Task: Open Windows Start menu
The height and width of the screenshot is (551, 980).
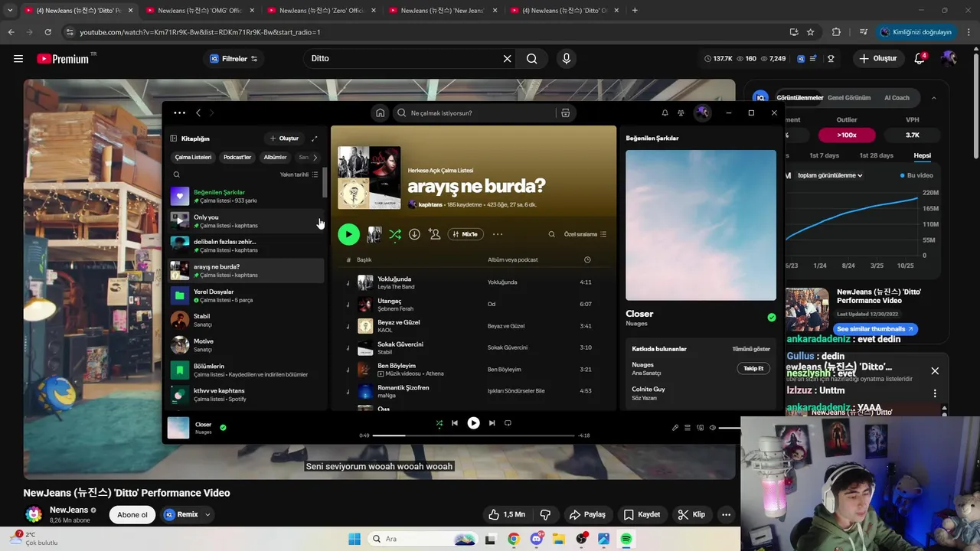Action: tap(354, 539)
